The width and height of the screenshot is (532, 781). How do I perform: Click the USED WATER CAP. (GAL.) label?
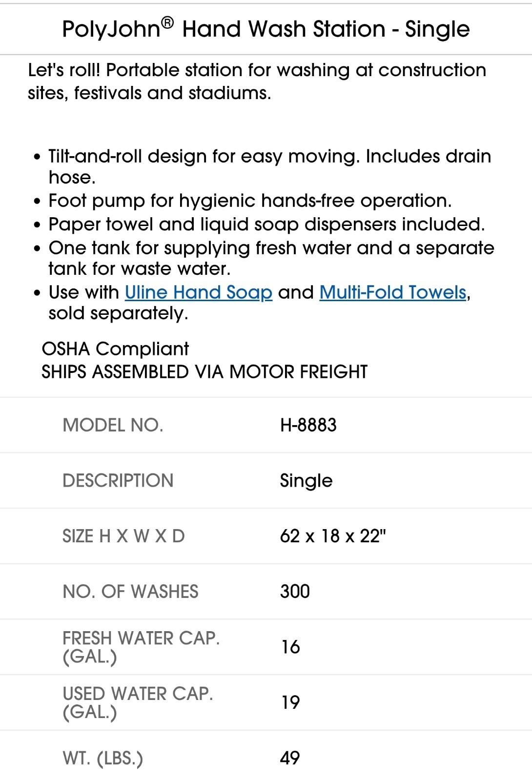(x=138, y=703)
